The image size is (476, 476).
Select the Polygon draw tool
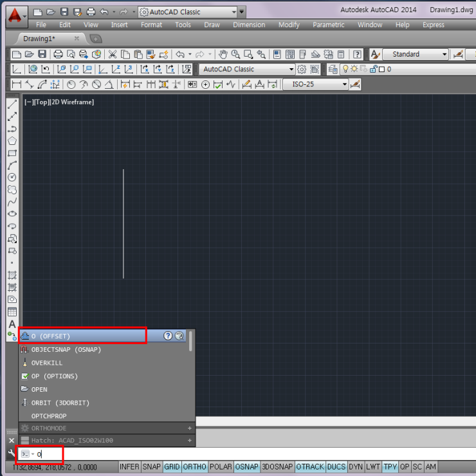(x=12, y=141)
